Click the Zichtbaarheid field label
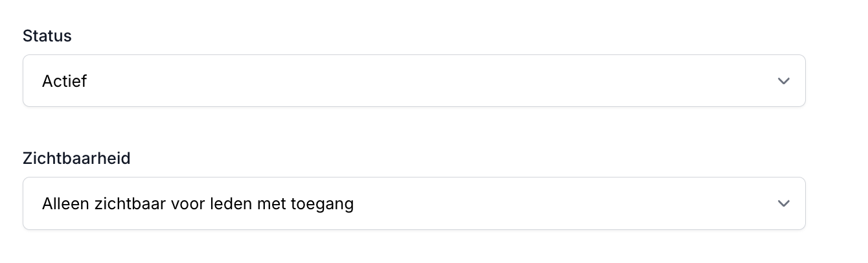This screenshot has width=868, height=263. point(76,159)
